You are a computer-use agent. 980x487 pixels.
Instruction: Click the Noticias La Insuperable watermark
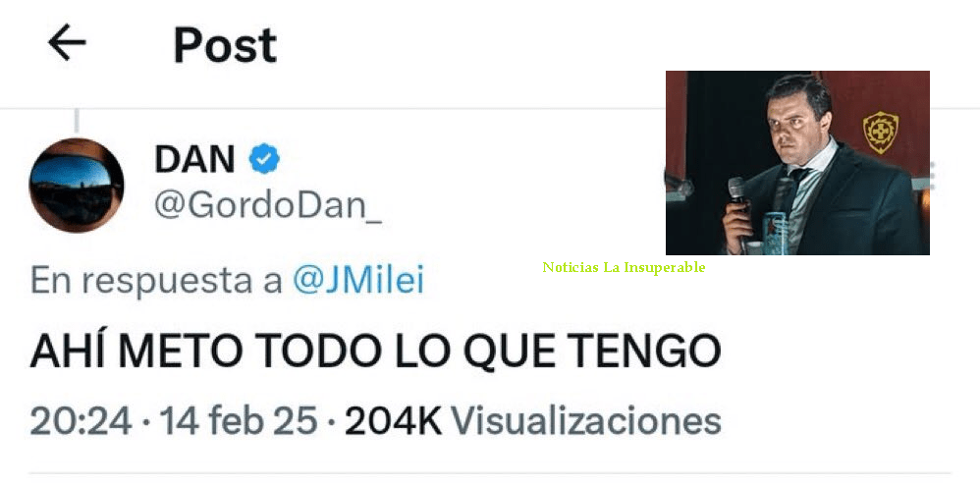pyautogui.click(x=624, y=268)
